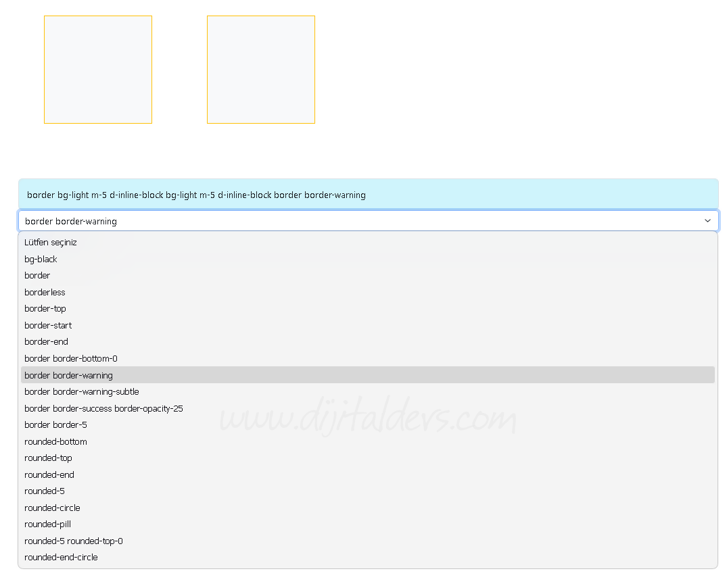
Task: Pick the 'borderless' option from list
Action: tap(45, 292)
